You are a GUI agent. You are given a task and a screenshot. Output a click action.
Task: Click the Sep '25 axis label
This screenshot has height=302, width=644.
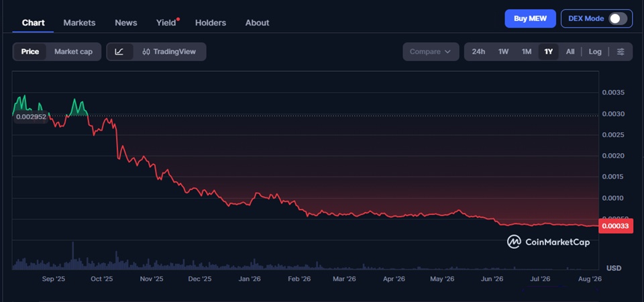click(x=54, y=279)
